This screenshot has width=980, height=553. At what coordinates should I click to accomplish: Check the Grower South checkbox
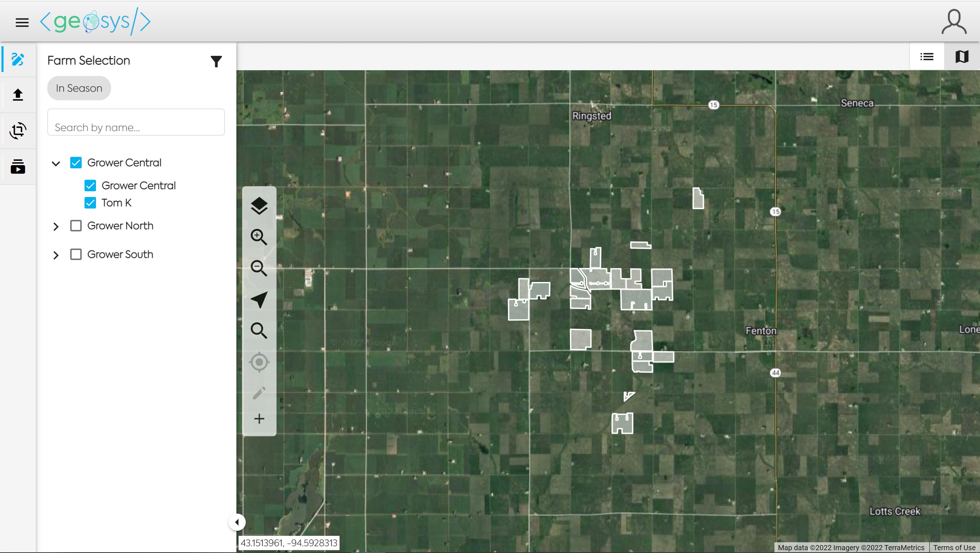(x=76, y=254)
